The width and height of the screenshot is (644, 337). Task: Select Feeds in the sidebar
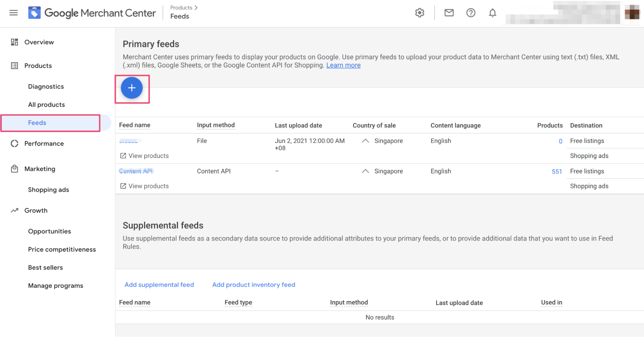(x=37, y=123)
